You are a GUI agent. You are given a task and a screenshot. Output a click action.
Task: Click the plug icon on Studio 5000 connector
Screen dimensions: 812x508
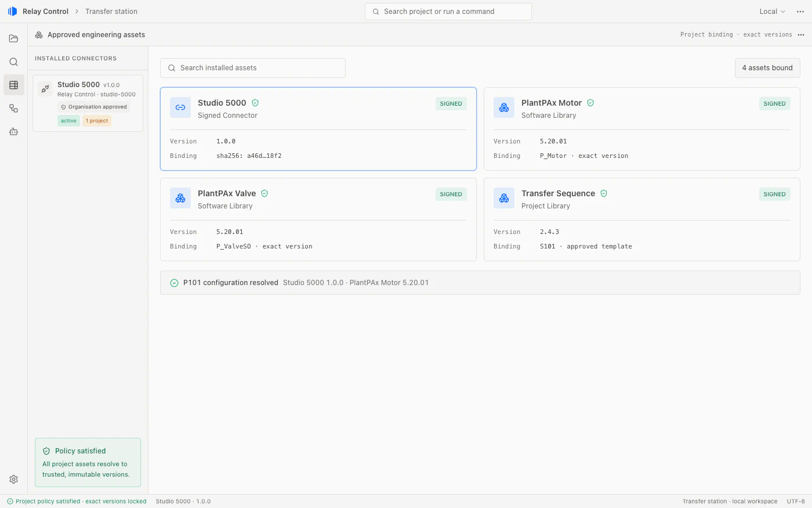(45, 89)
